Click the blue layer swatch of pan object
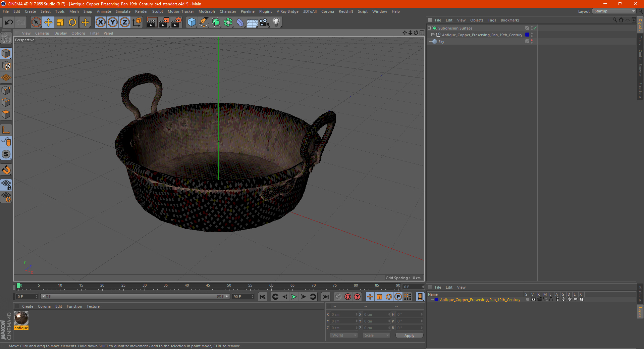This screenshot has height=349, width=644. 527,35
